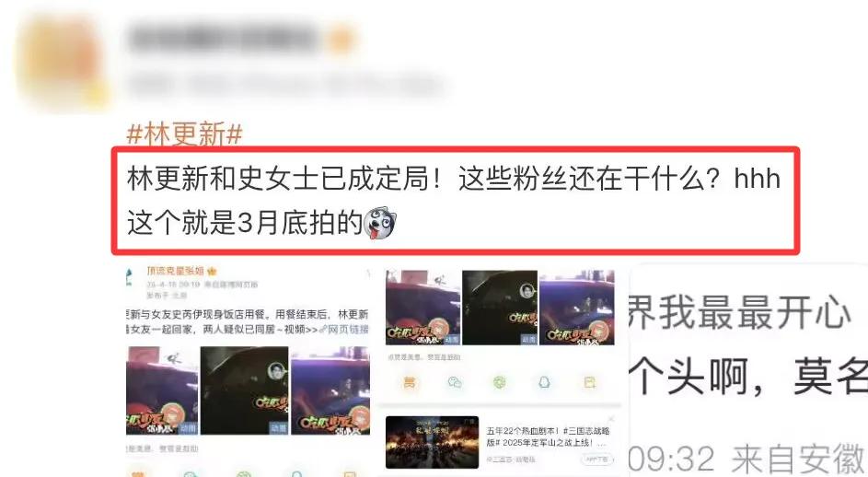Viewport: 868px width, 477px height.
Task: Open third purple GIF in right panel
Action: (x=577, y=308)
